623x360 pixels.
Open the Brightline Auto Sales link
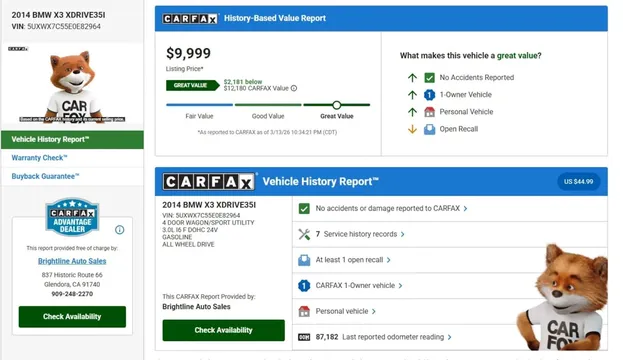[x=72, y=261]
